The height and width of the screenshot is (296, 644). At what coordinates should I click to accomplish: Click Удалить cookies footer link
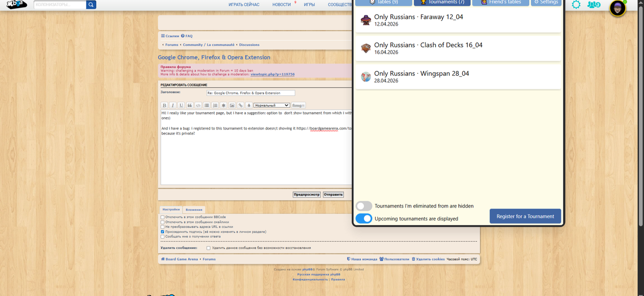(x=429, y=259)
